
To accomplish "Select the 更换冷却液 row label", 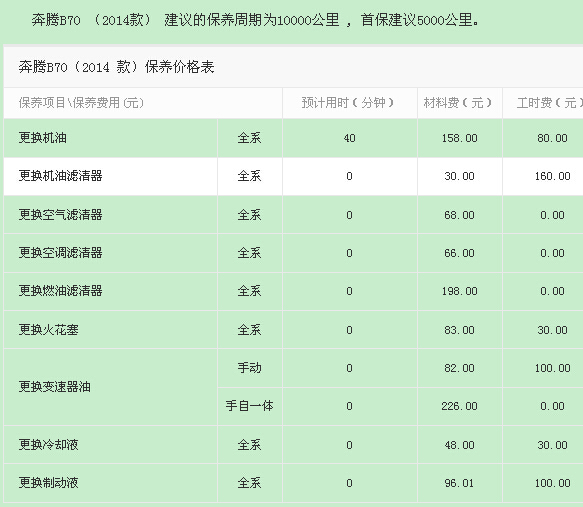I will [49, 445].
